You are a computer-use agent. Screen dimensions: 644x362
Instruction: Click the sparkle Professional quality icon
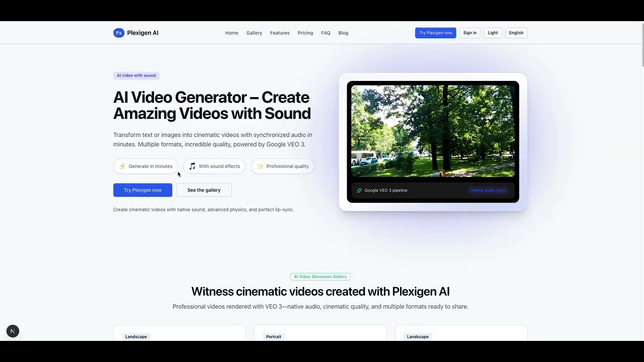[260, 166]
